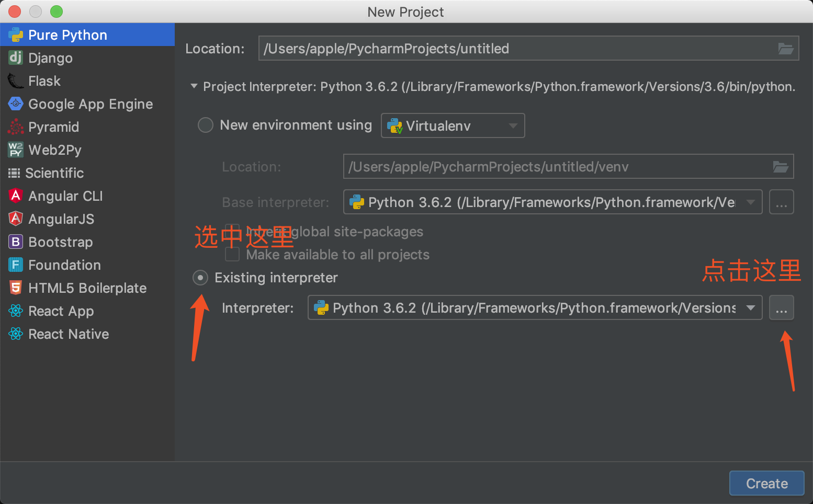The width and height of the screenshot is (813, 504).
Task: Choose React Native project type
Action: (87, 334)
